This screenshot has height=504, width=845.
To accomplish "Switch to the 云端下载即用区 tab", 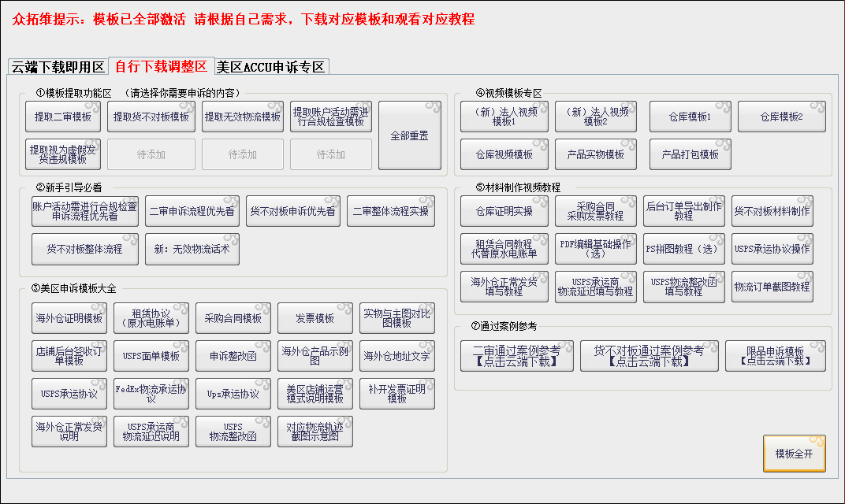I will (58, 67).
